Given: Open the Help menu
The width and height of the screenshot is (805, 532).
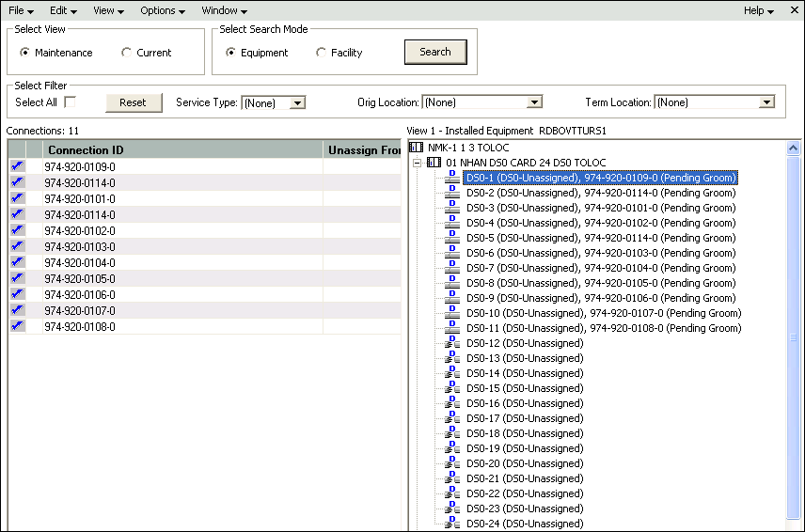Looking at the screenshot, I should (x=758, y=10).
